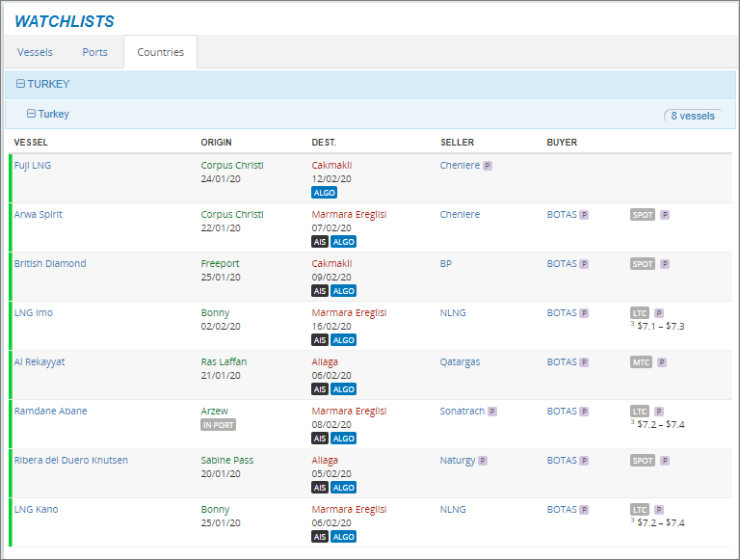Switch to the Vessels tab

tap(35, 52)
